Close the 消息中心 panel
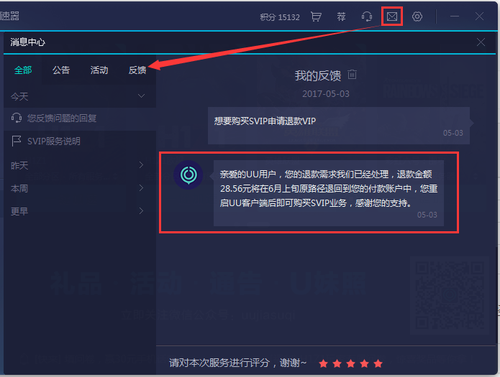Image resolution: width=500 pixels, height=377 pixels. tap(481, 42)
